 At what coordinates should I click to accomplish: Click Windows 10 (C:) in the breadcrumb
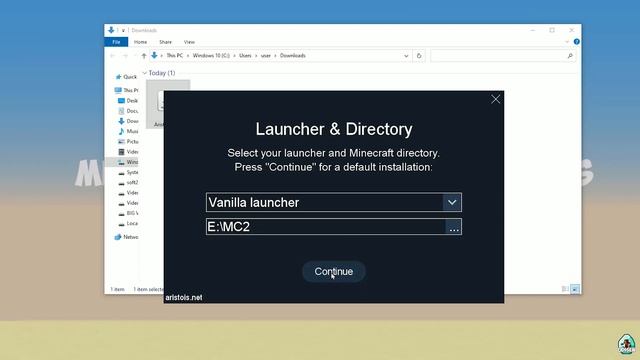[x=211, y=56]
